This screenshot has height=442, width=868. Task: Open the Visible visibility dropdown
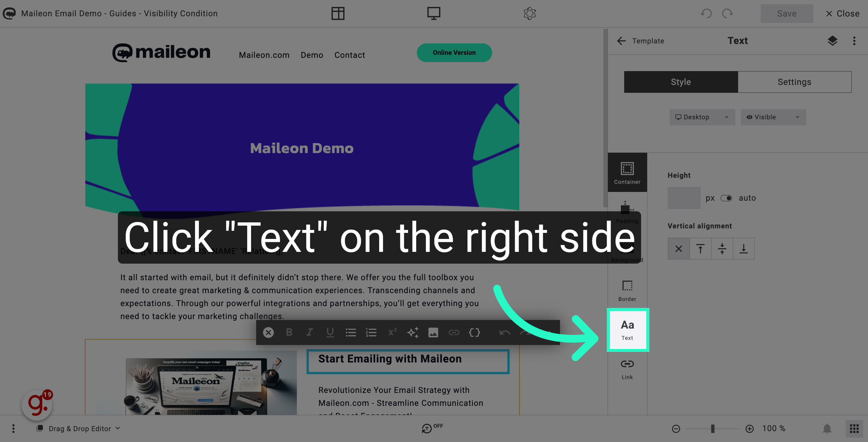[773, 117]
